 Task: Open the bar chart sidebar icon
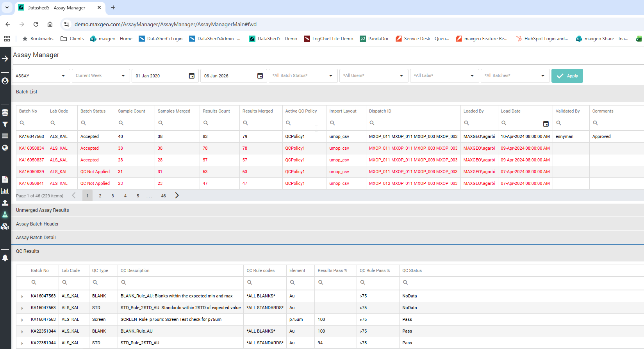pyautogui.click(x=5, y=191)
